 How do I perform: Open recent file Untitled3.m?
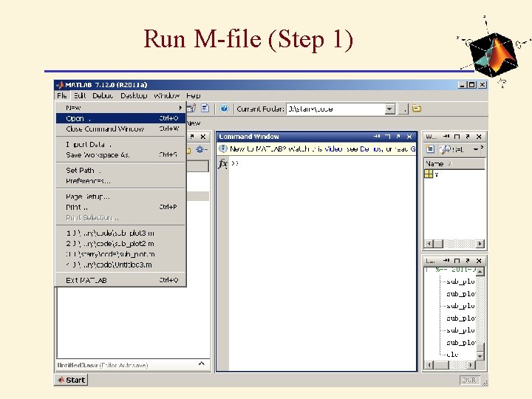pyautogui.click(x=120, y=265)
